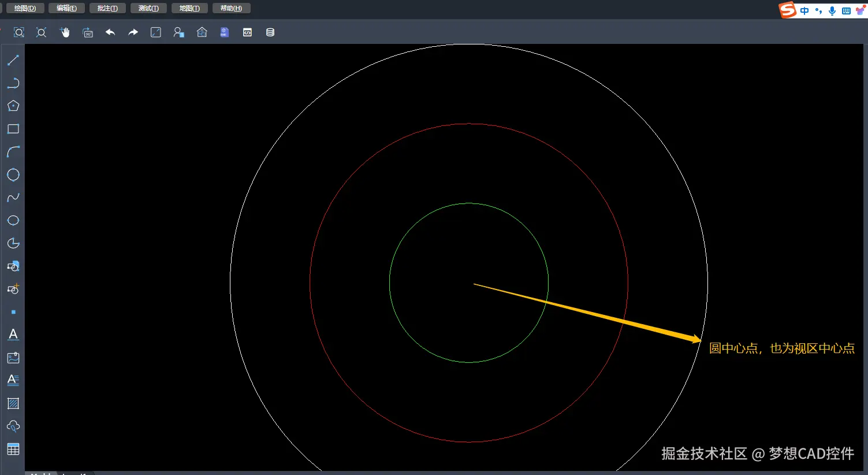Select the Polygon drawing tool
Viewport: 868px width, 475px height.
click(x=13, y=106)
